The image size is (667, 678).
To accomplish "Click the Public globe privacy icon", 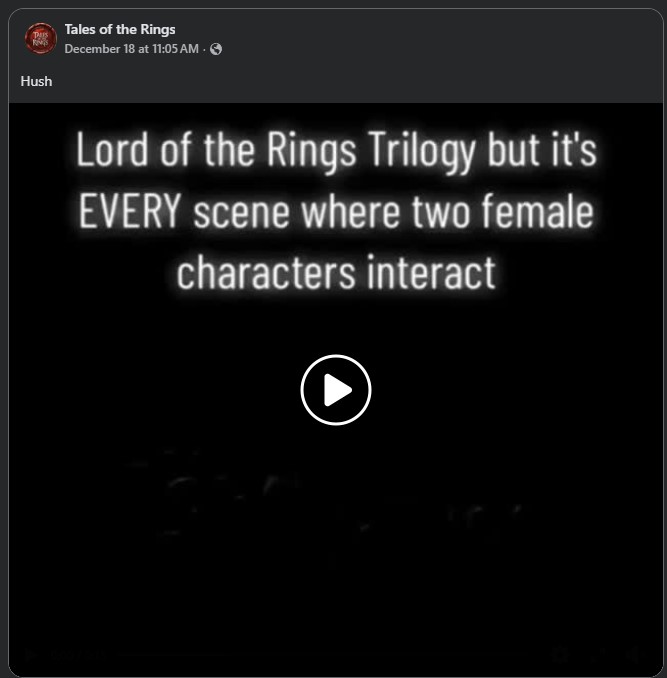I will point(216,49).
